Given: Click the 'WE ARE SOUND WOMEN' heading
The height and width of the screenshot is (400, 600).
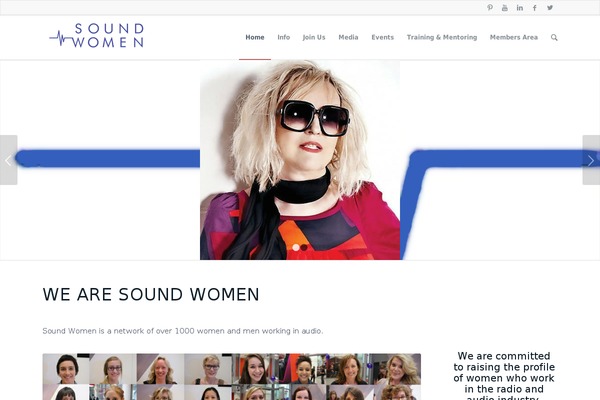Looking at the screenshot, I should click(x=151, y=294).
